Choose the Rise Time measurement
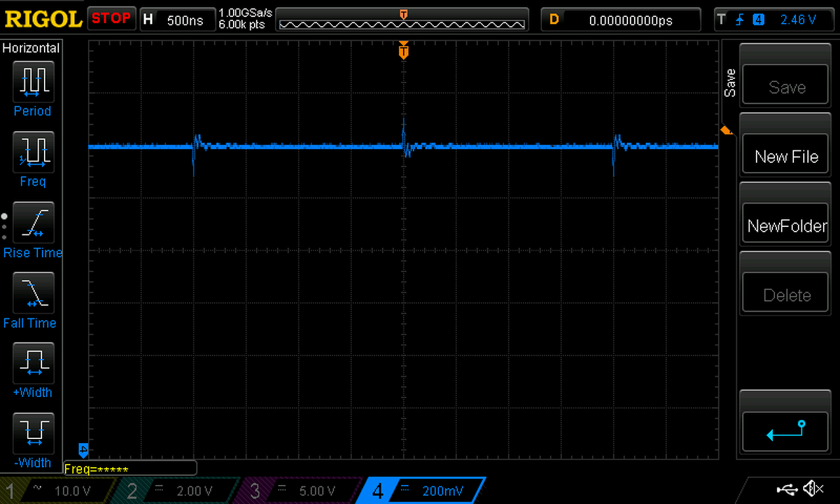 pyautogui.click(x=33, y=223)
